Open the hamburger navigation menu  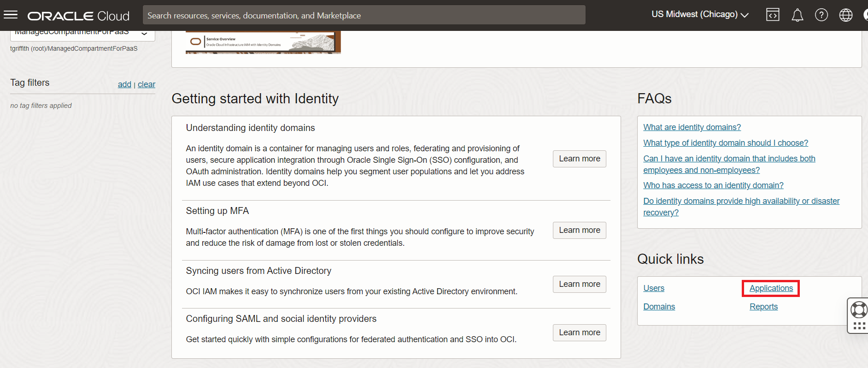pyautogui.click(x=11, y=15)
